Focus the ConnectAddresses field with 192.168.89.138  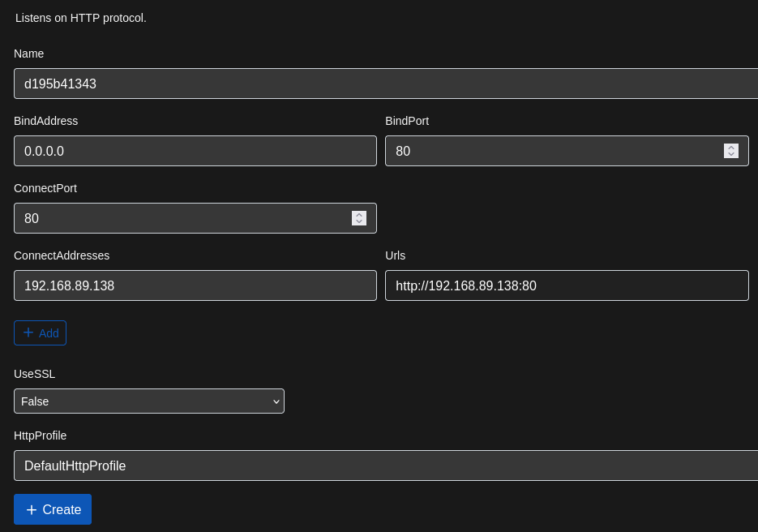195,285
